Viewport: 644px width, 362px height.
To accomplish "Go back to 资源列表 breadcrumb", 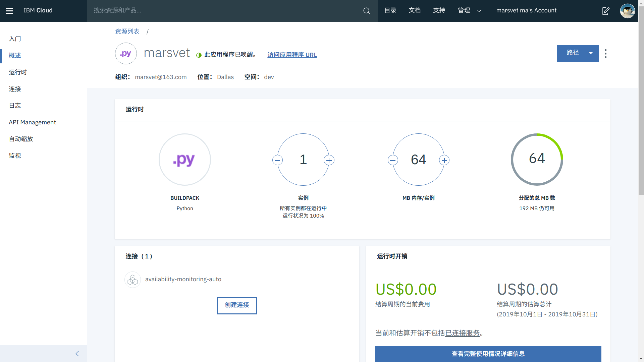I will click(x=127, y=31).
